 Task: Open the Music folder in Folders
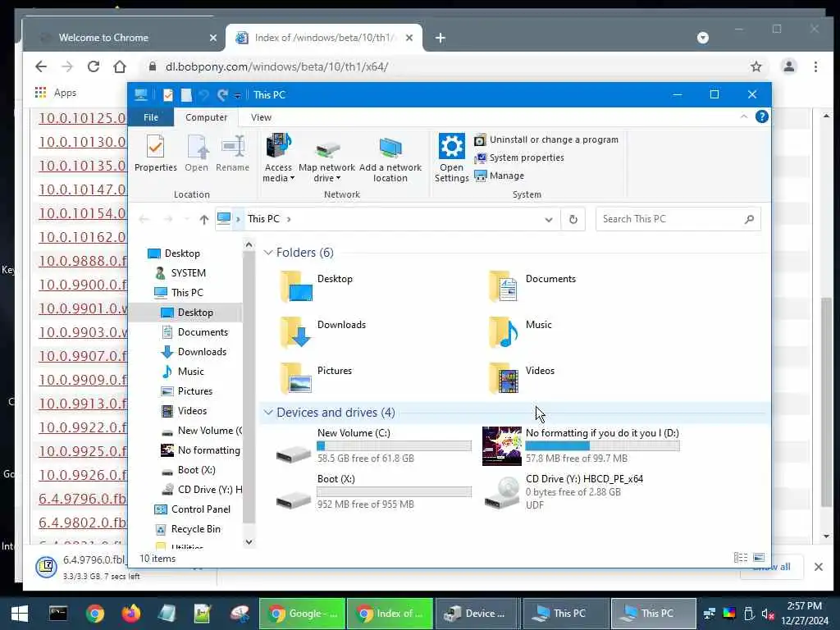point(519,332)
